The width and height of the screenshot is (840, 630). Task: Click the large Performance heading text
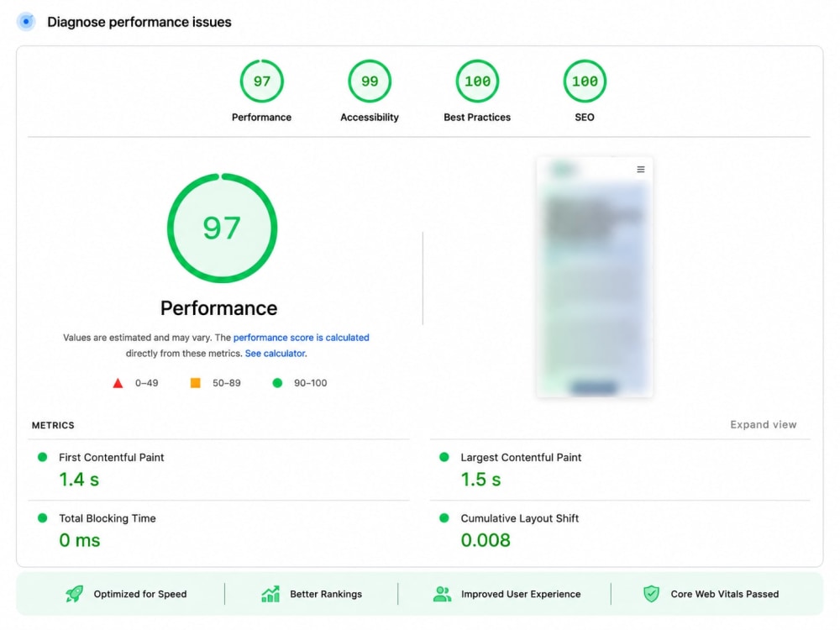pyautogui.click(x=218, y=308)
